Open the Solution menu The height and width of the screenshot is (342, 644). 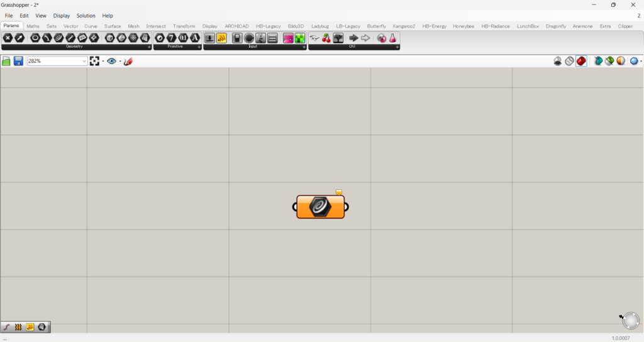86,15
